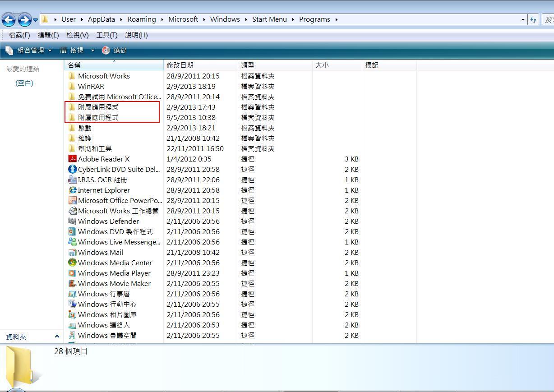Click the Windows Media Player icon
This screenshot has height=392, width=554.
point(72,273)
